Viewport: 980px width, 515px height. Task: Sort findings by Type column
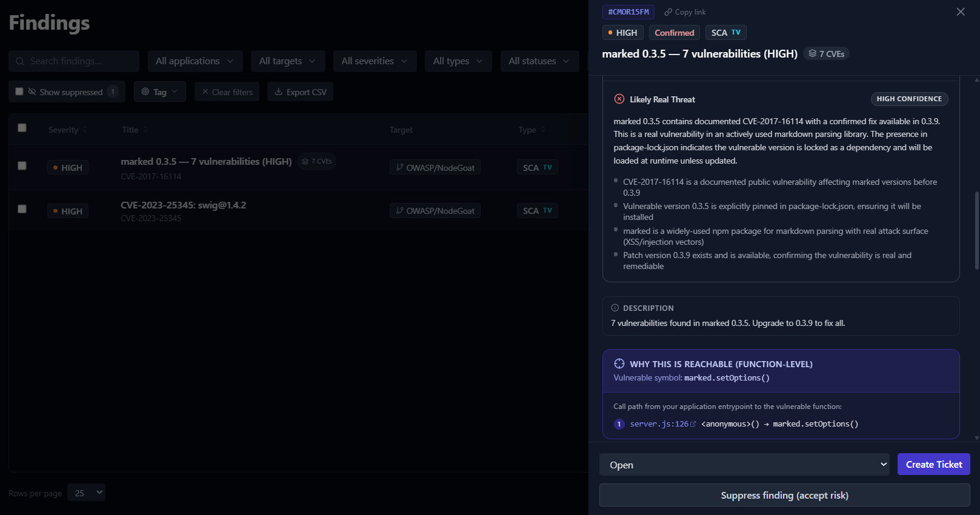[532, 130]
